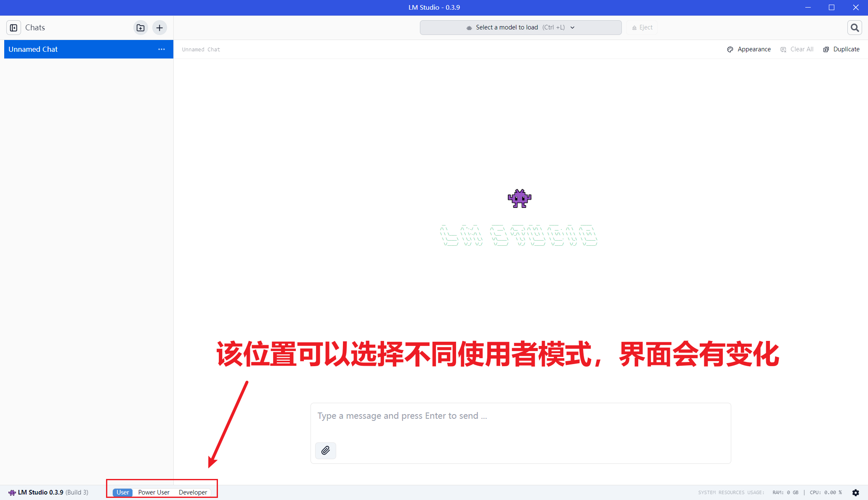Attach a file with the paperclip icon
868x500 pixels.
tap(326, 451)
